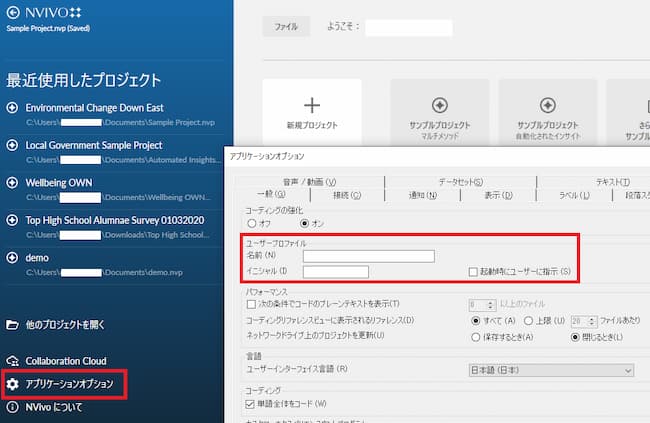The height and width of the screenshot is (423, 650).
Task: Switch to the 接続 (C) tab
Action: pyautogui.click(x=347, y=195)
